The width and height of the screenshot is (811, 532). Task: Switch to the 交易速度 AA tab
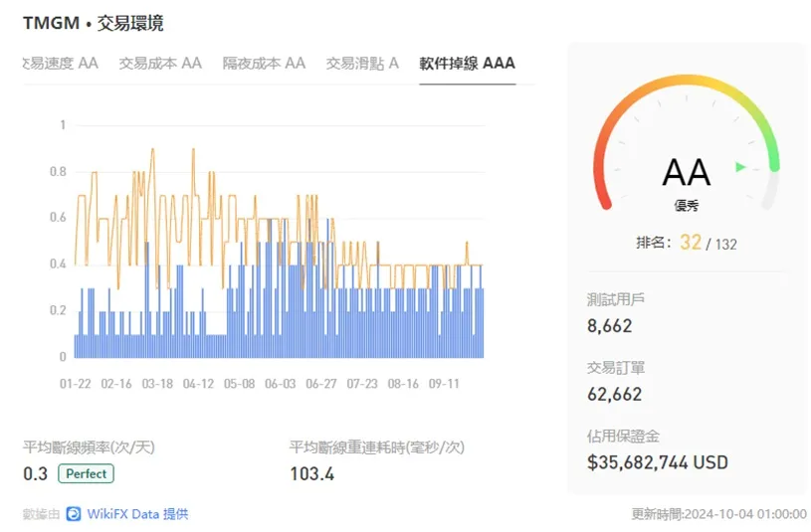pos(61,63)
